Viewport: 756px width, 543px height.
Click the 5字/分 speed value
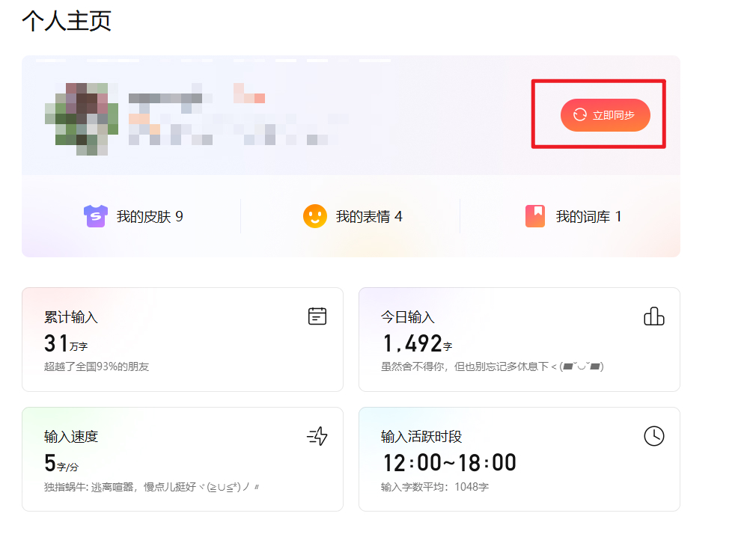61,463
